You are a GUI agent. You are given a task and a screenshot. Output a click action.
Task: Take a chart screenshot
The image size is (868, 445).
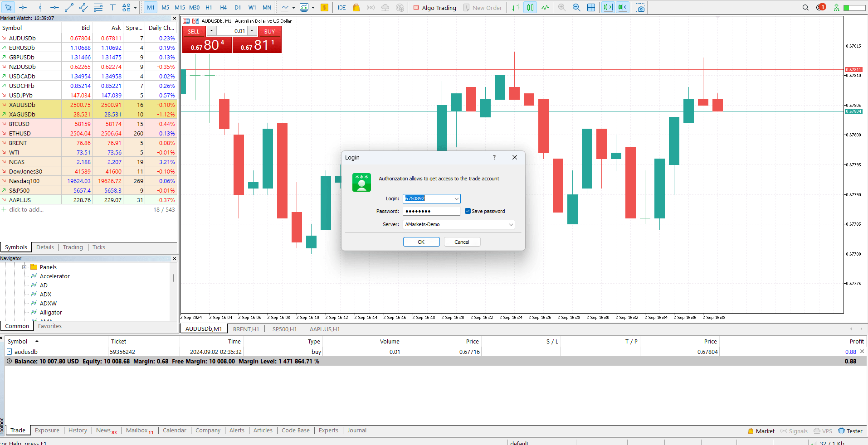(640, 7)
